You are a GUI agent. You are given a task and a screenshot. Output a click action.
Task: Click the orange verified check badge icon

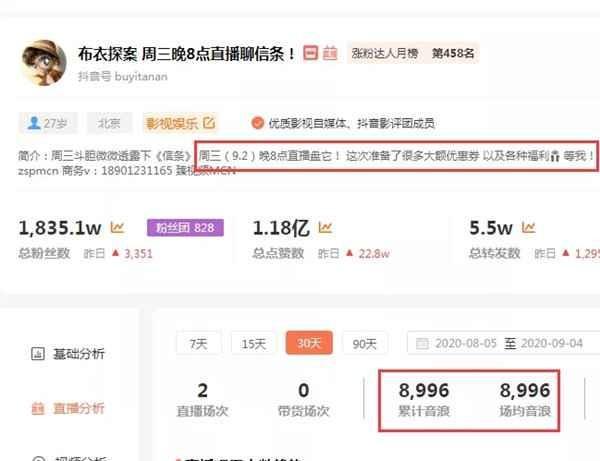pyautogui.click(x=258, y=123)
